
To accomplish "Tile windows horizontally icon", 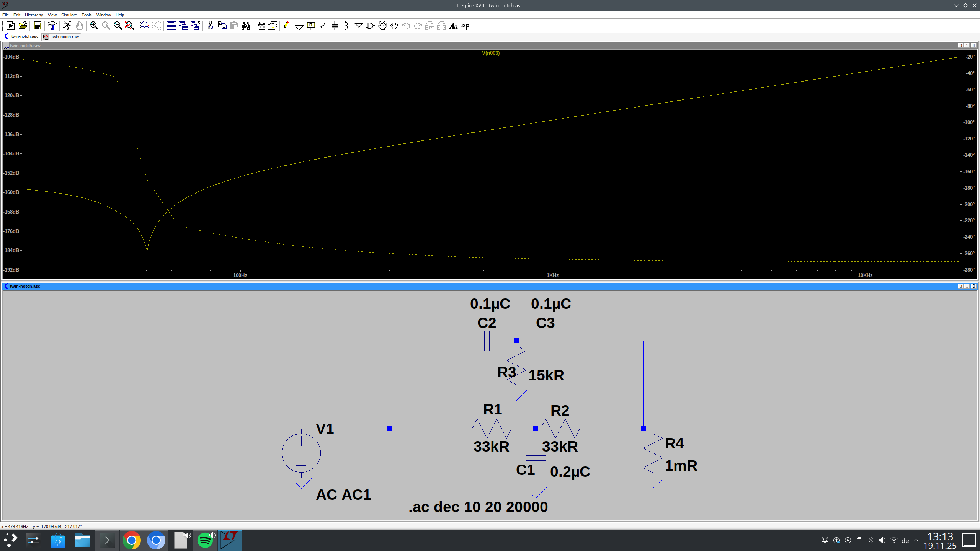I will coord(171,26).
